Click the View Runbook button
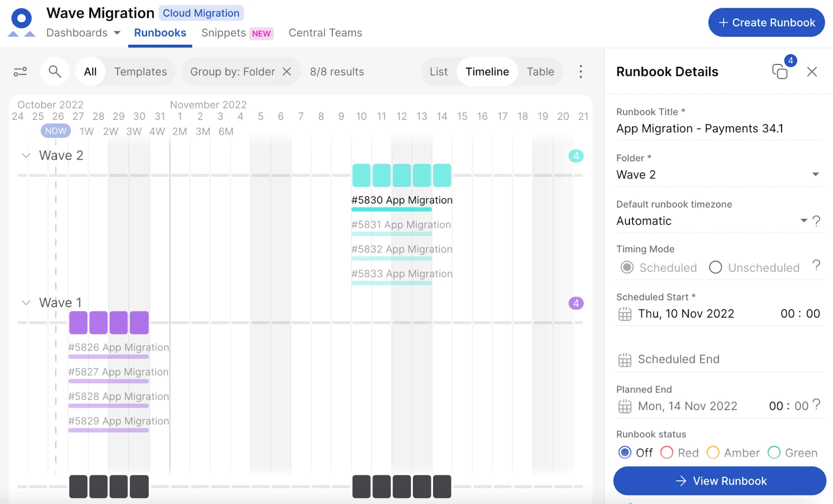 pyautogui.click(x=720, y=481)
